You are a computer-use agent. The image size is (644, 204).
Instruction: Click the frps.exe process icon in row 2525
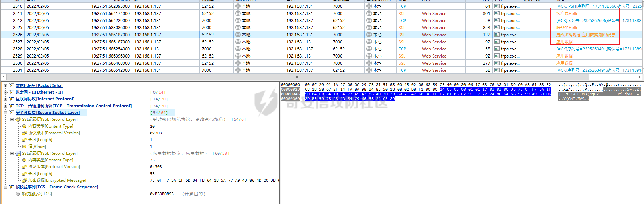tap(497, 27)
